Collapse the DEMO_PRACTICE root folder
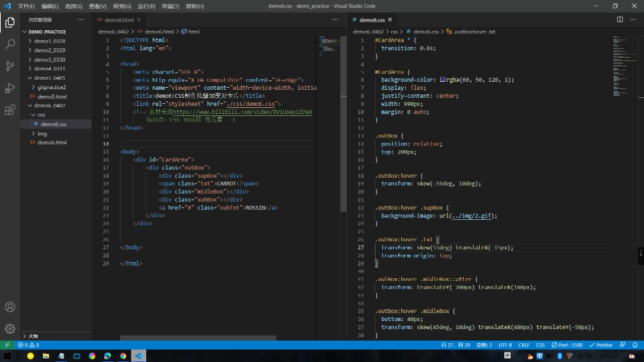The image size is (644, 362). click(47, 32)
